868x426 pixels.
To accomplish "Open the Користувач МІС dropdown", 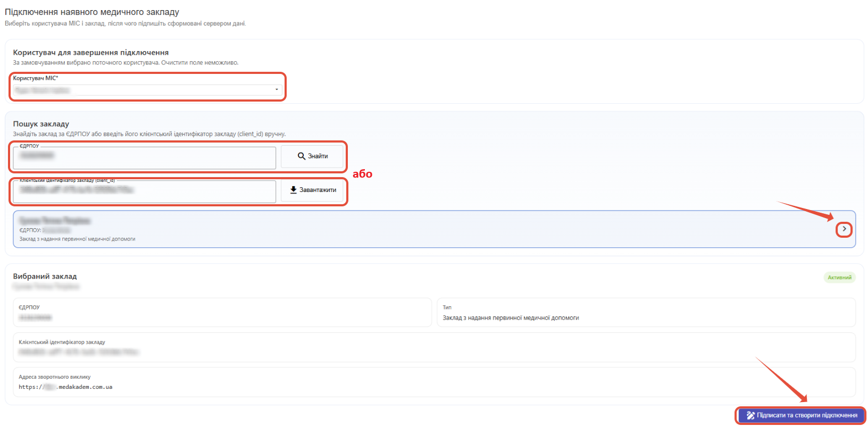I will coord(147,90).
